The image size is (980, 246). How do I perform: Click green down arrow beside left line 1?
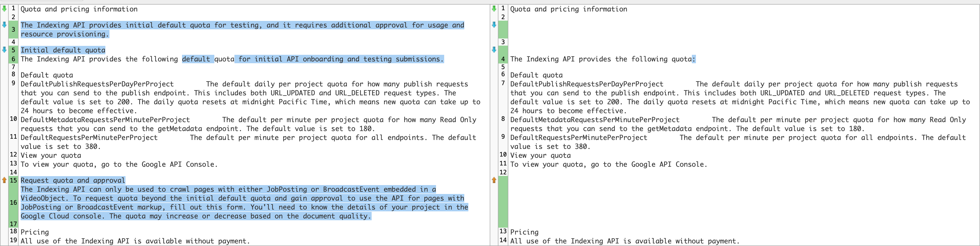[x=4, y=8]
